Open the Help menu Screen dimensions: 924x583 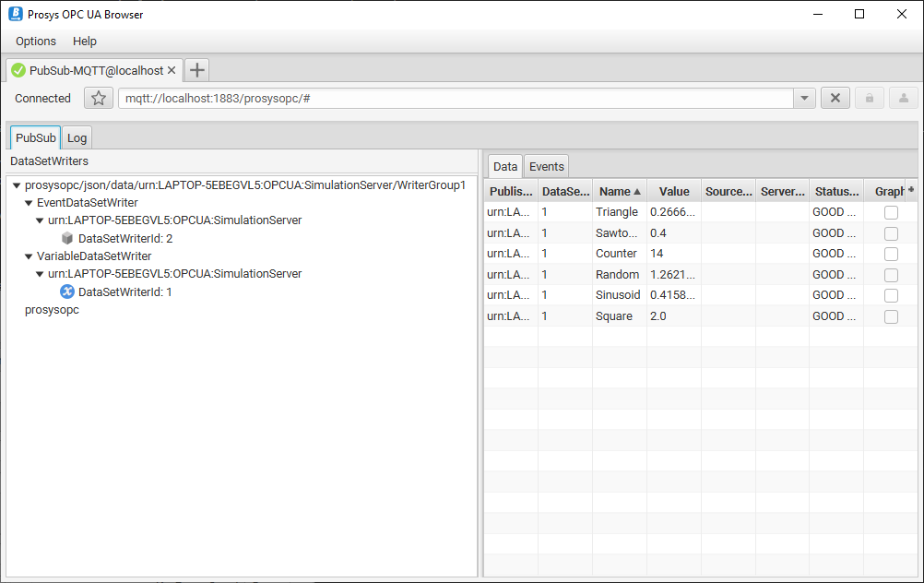coord(85,42)
